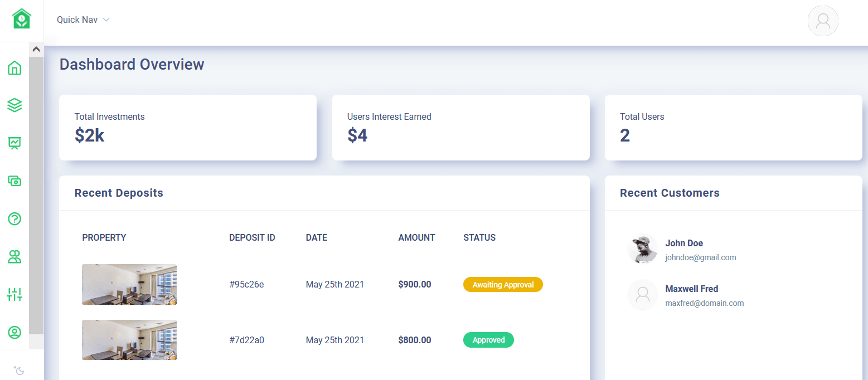
Task: Open the user avatar menu
Action: point(822,21)
